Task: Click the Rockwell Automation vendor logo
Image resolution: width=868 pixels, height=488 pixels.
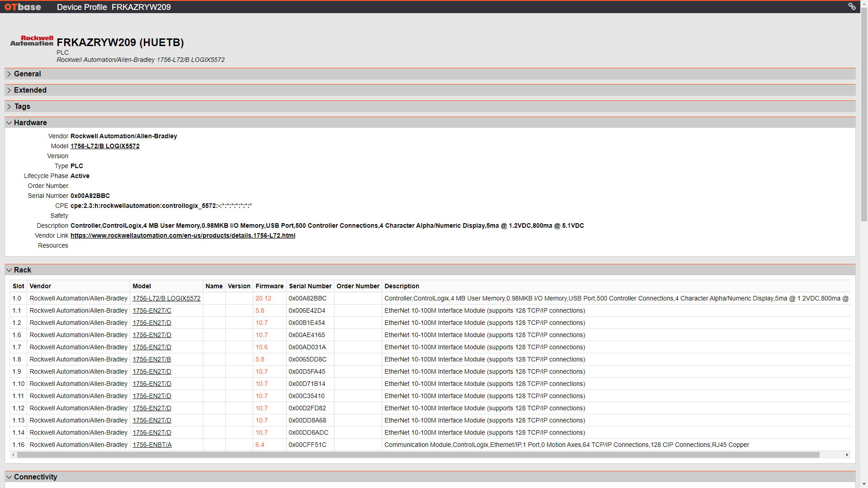Action: [x=32, y=41]
